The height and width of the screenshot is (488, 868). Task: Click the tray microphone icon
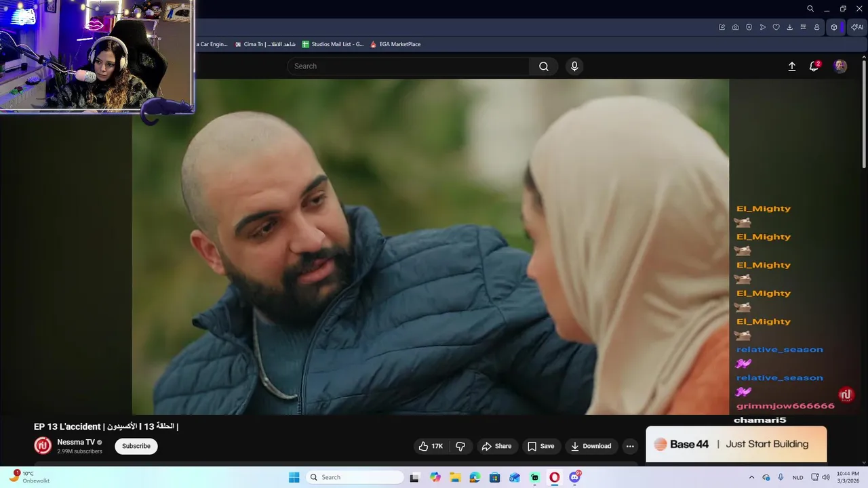781,477
